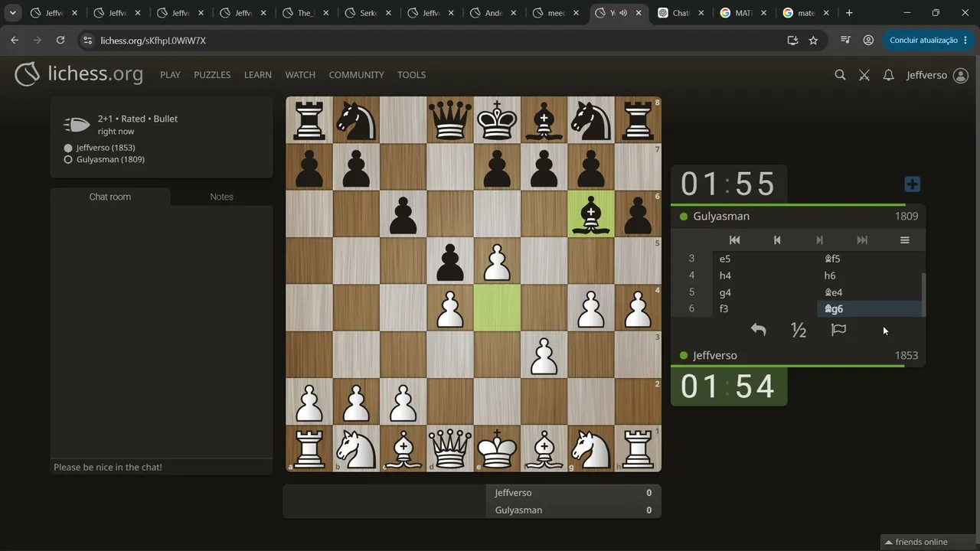Open the PUZZLES menu
This screenshot has height=551, width=980.
(212, 75)
